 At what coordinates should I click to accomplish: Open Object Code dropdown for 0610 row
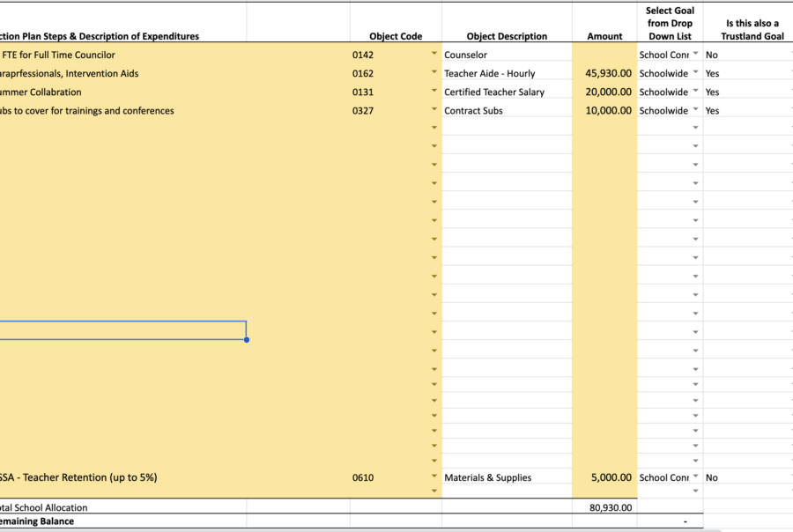[x=434, y=477]
